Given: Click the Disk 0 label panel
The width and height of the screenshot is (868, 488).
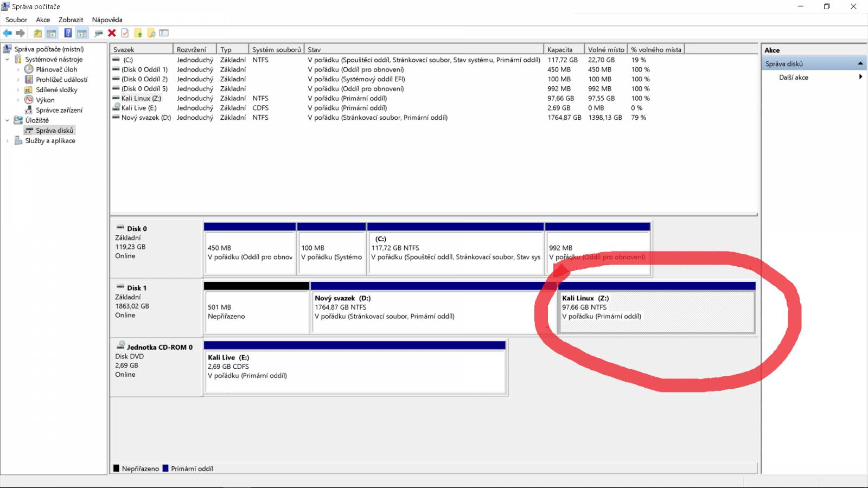Looking at the screenshot, I should (x=156, y=248).
